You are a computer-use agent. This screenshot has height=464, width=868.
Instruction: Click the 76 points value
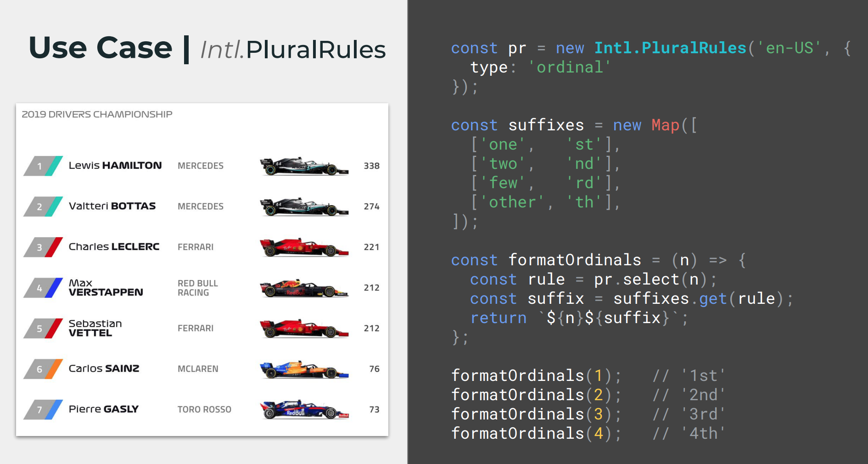pos(375,369)
